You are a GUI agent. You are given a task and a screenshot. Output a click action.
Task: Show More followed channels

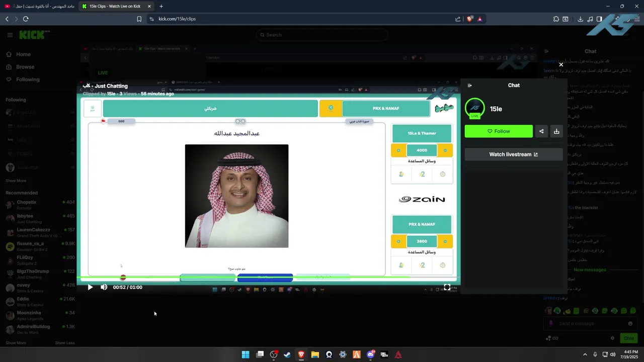point(16,180)
